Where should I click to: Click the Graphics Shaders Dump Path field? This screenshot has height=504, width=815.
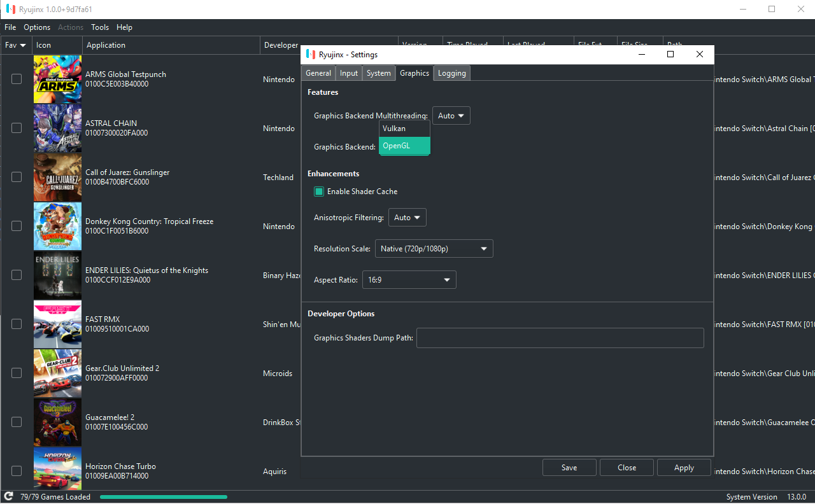560,338
